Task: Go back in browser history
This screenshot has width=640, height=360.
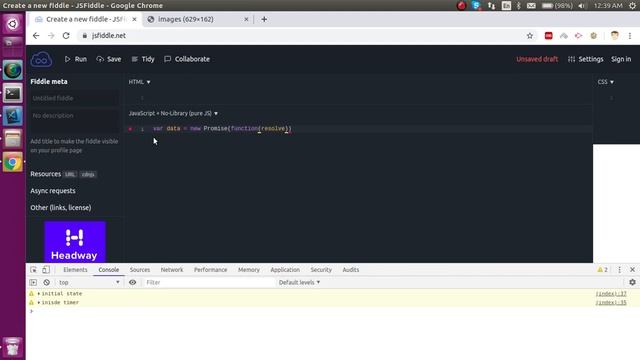Action: pyautogui.click(x=36, y=36)
